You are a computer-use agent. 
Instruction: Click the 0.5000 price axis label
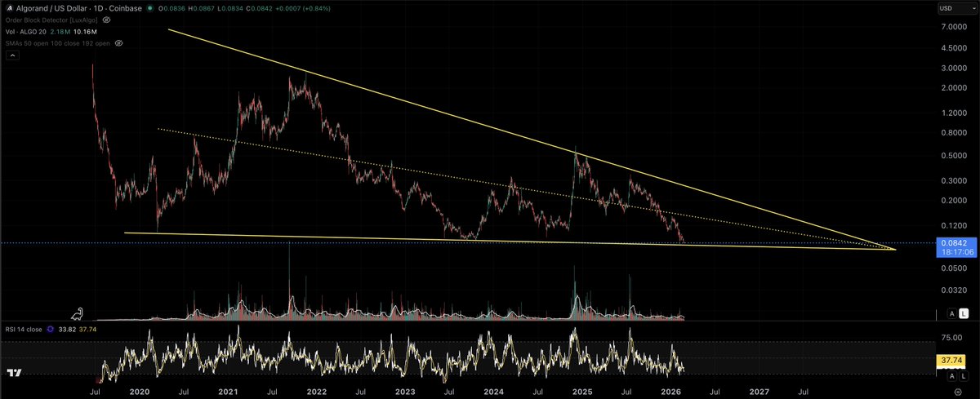954,156
